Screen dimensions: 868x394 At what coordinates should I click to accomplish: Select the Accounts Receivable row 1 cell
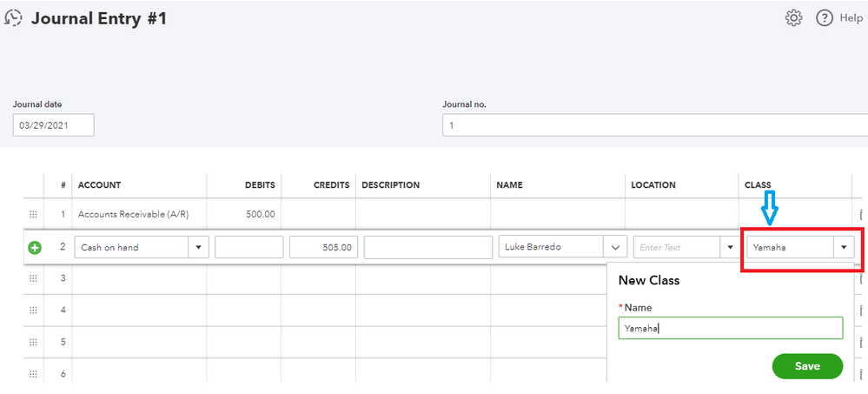(139, 214)
